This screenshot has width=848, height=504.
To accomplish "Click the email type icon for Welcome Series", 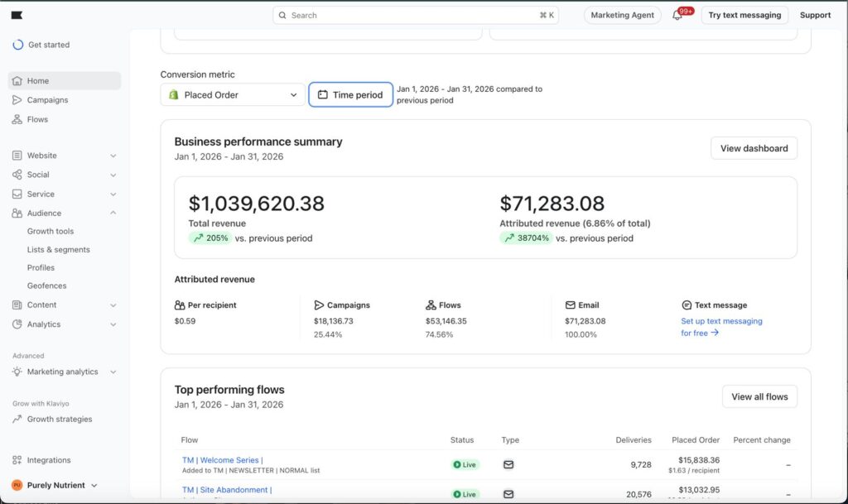I will coord(508,465).
